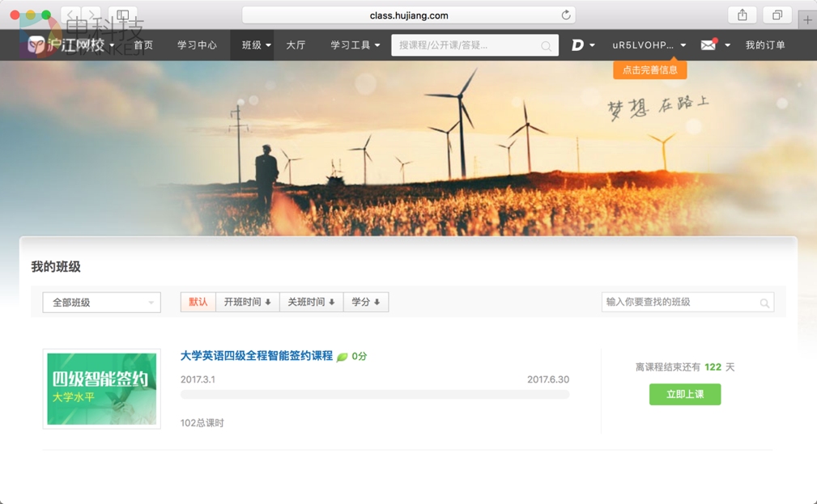Select the 首页 menu item
This screenshot has width=817, height=504.
tap(143, 44)
